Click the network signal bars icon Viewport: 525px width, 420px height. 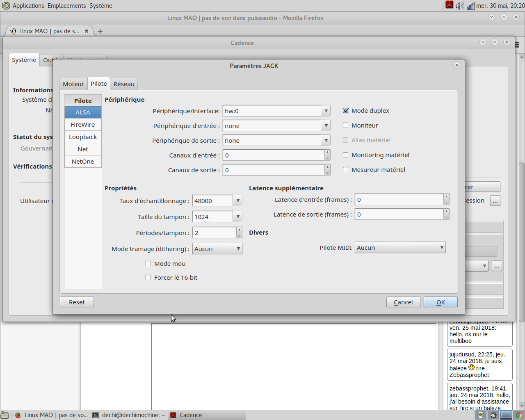pos(471,6)
